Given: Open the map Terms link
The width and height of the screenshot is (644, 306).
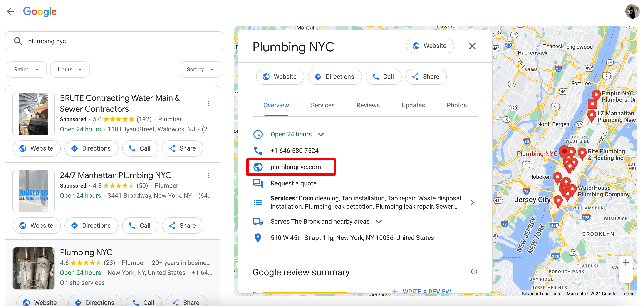Looking at the screenshot, I should click(628, 294).
